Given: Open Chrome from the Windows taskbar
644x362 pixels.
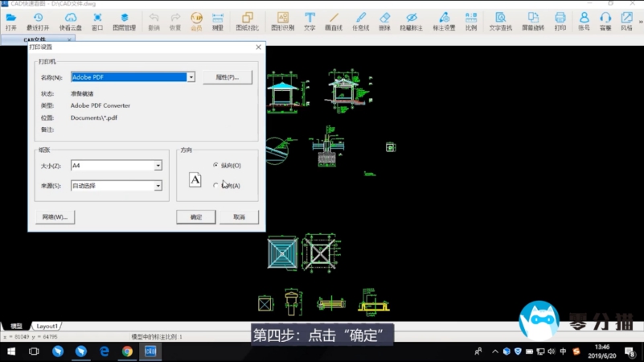Looking at the screenshot, I should (127, 352).
